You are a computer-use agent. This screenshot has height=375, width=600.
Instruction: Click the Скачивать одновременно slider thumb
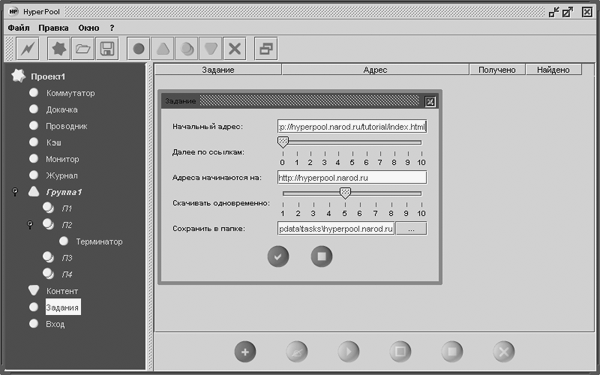tap(345, 193)
